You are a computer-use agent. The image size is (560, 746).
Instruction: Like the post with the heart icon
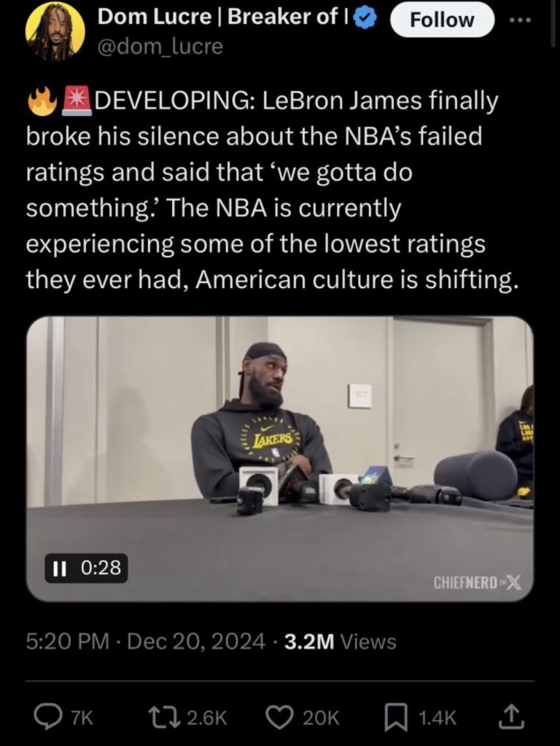point(279,718)
